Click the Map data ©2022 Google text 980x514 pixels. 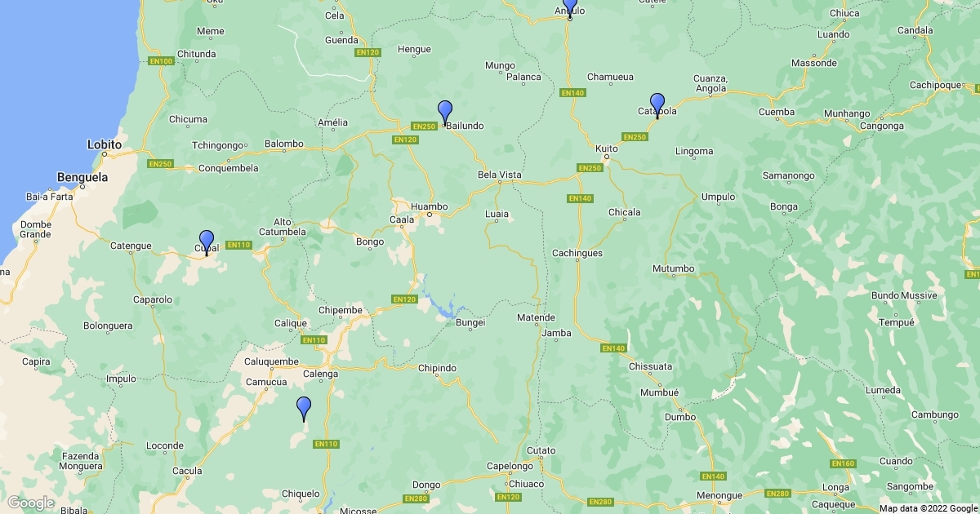928,508
